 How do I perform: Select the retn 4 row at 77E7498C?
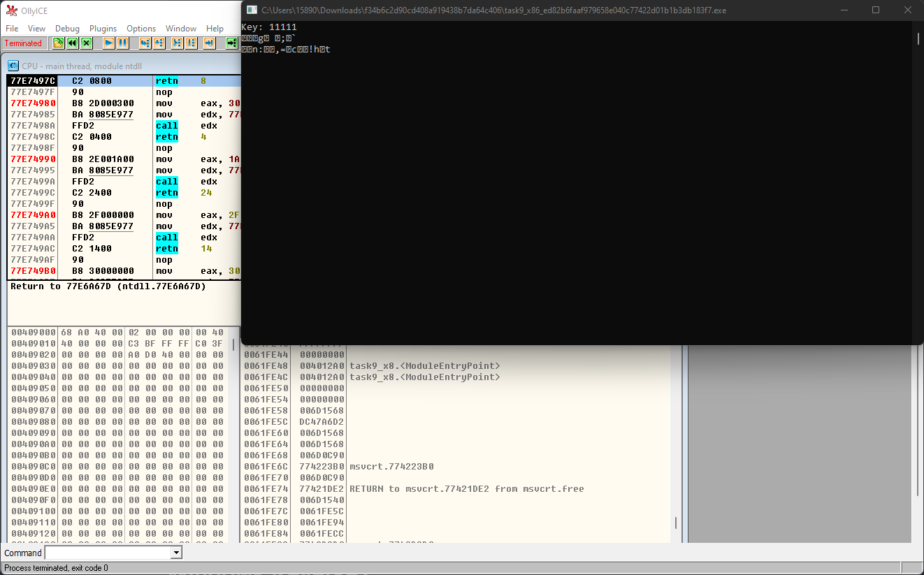(x=124, y=137)
